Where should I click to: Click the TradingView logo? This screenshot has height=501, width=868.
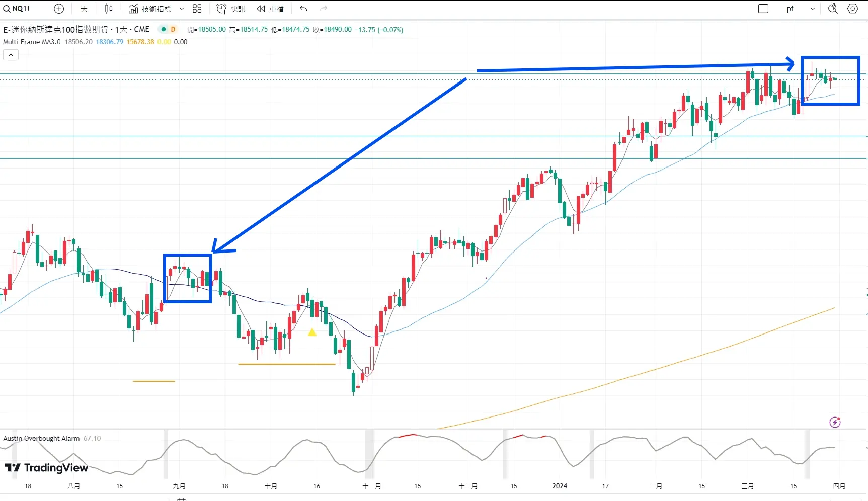[46, 468]
